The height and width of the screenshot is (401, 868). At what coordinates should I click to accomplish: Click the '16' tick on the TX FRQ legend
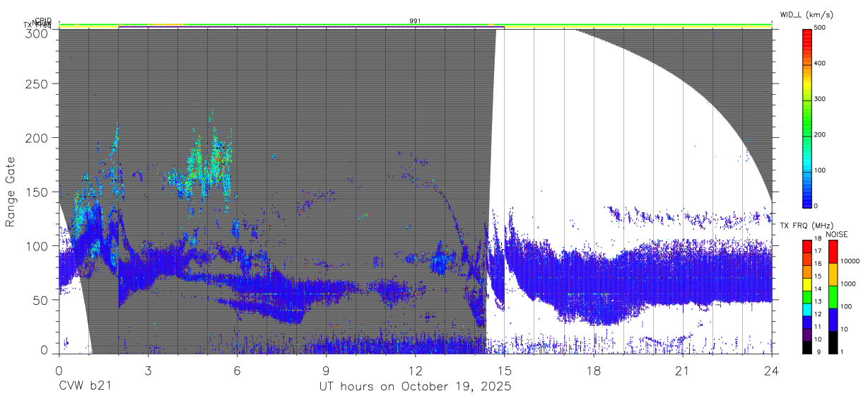[818, 264]
